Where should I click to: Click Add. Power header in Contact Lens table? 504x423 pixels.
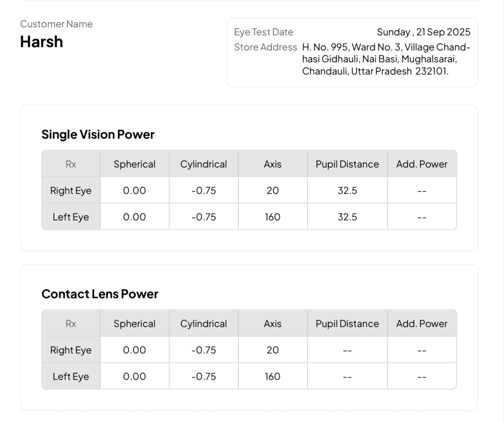(422, 323)
